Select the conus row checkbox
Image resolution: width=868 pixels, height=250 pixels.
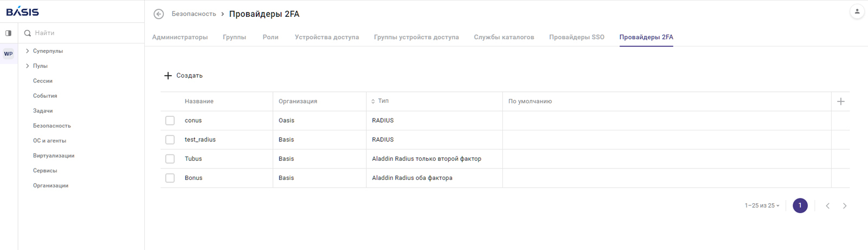[170, 121]
